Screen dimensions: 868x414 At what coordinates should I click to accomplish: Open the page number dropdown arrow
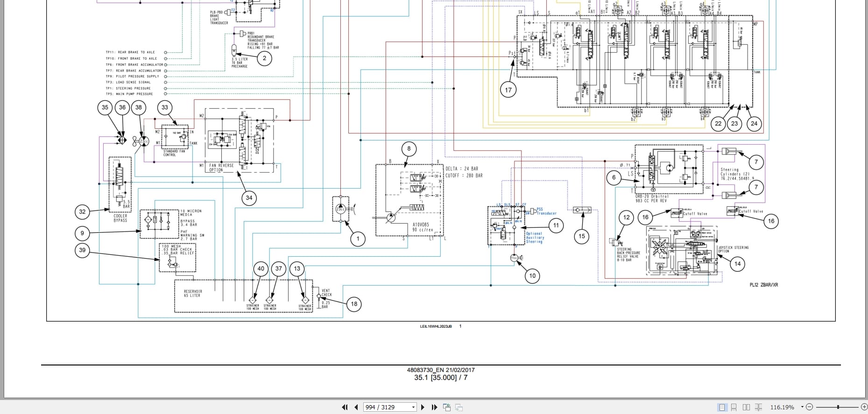(x=413, y=407)
